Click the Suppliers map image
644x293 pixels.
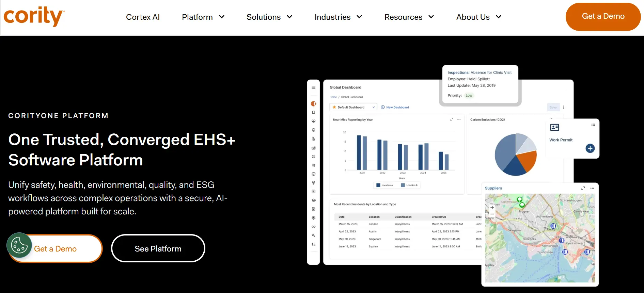[x=540, y=238]
